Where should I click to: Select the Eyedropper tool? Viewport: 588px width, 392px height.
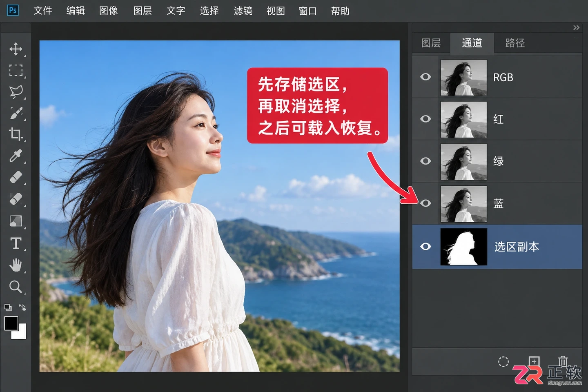tap(16, 156)
